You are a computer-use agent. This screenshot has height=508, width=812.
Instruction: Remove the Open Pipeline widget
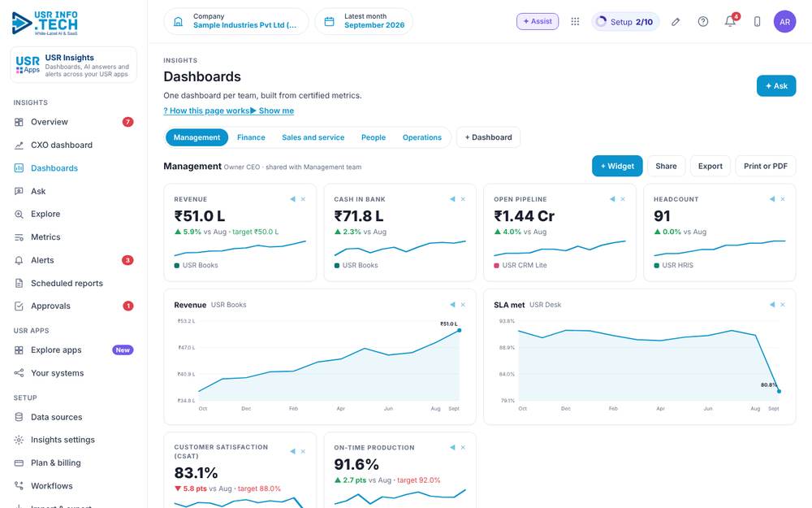point(623,199)
